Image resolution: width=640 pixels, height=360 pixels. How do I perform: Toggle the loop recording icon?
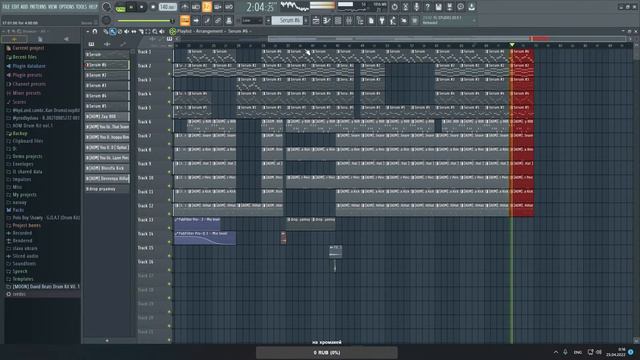pos(229,7)
